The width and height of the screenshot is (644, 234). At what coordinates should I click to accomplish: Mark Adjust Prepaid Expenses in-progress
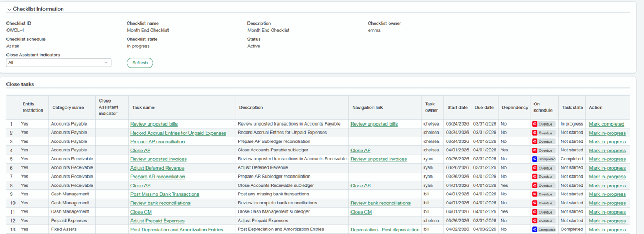point(608,221)
